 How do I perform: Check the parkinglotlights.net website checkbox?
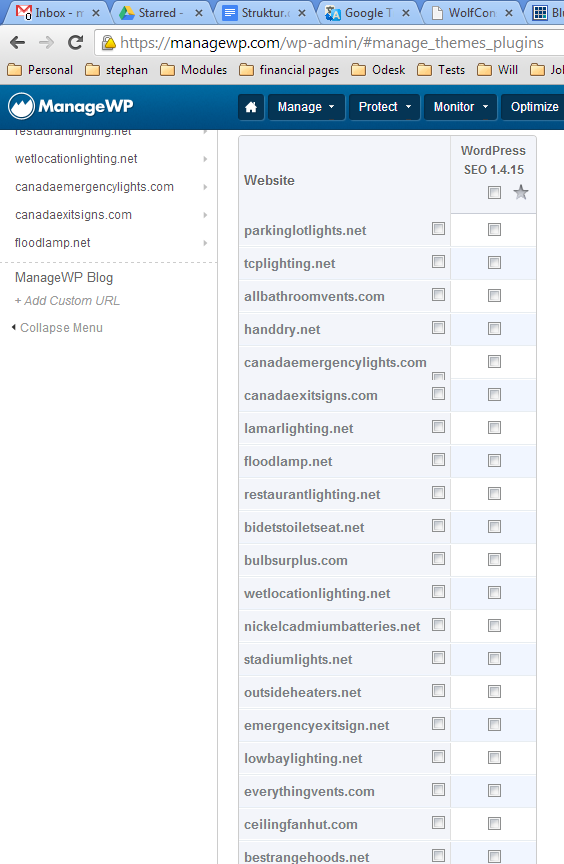click(438, 228)
